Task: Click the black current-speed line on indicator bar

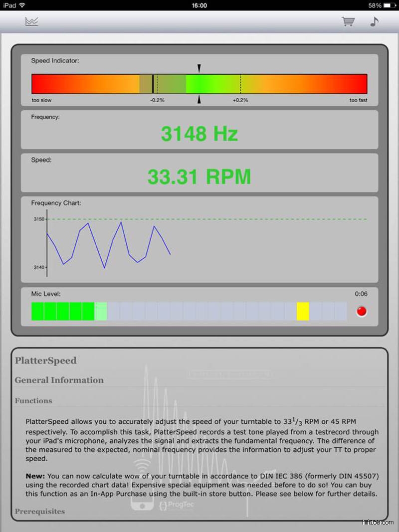Action: (x=153, y=84)
